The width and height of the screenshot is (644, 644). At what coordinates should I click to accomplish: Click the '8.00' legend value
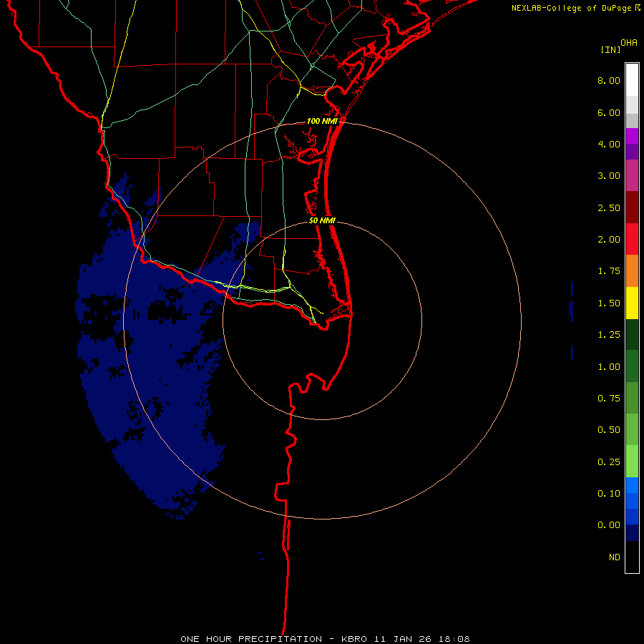pos(609,80)
